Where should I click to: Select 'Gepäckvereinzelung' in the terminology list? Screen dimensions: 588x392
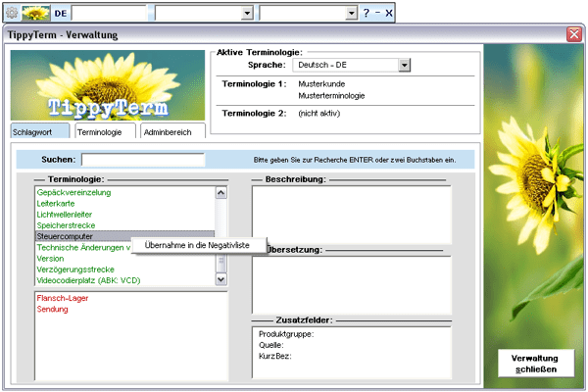pyautogui.click(x=73, y=193)
